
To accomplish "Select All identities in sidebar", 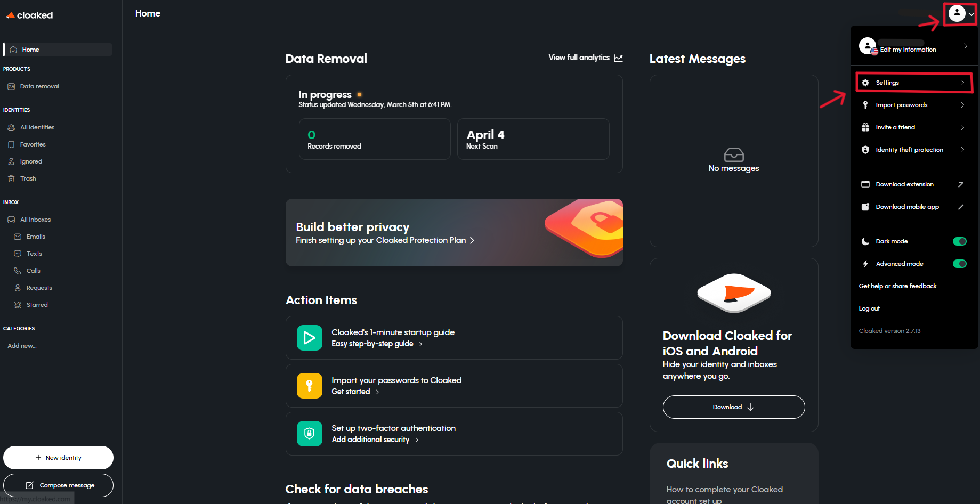I will point(37,127).
